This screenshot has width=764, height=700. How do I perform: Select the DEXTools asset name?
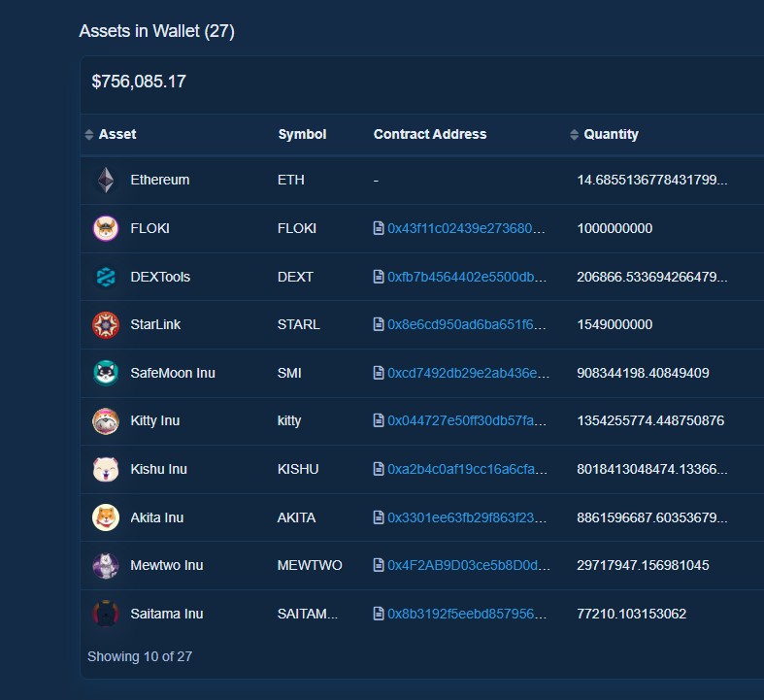click(x=160, y=277)
